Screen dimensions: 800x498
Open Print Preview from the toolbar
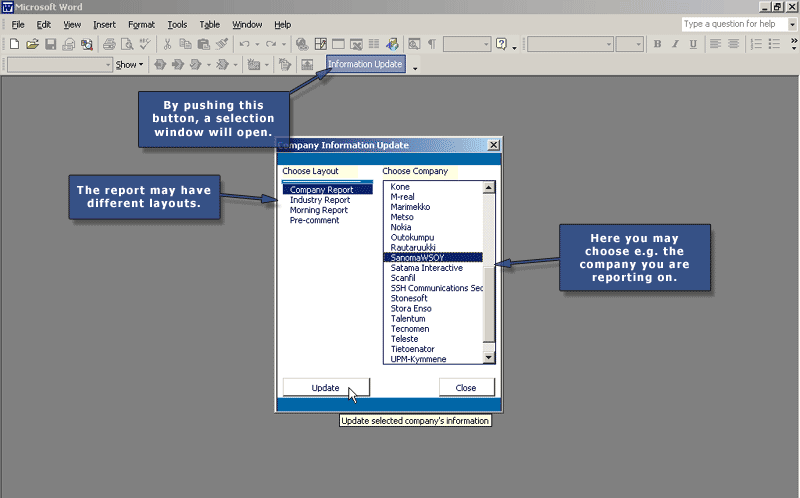[127, 44]
